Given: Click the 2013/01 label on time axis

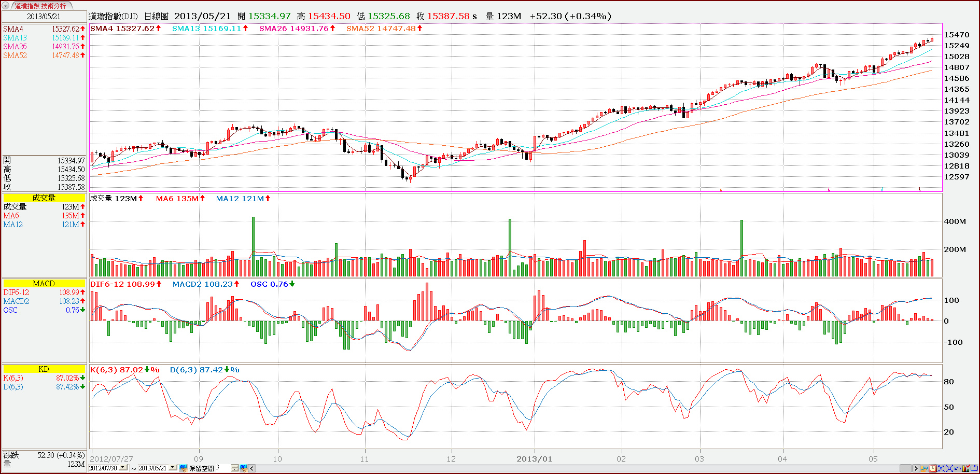Looking at the screenshot, I should (534, 459).
